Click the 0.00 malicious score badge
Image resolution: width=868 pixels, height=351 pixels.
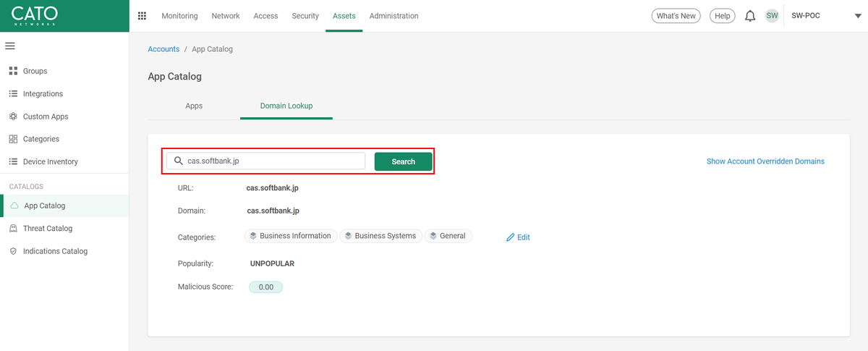click(x=265, y=287)
